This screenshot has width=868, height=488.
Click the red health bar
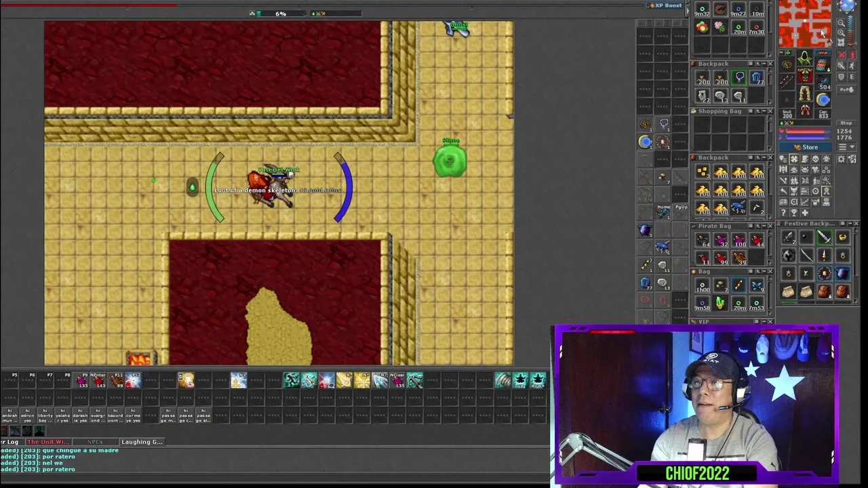(805, 131)
